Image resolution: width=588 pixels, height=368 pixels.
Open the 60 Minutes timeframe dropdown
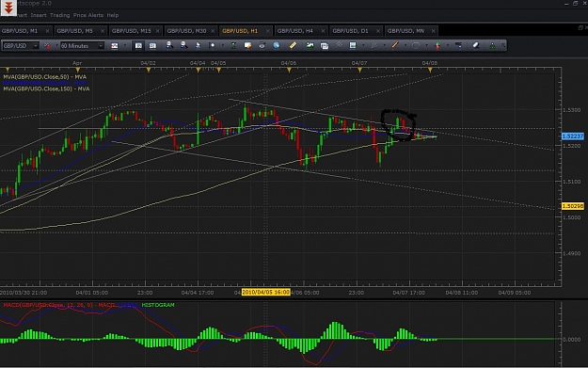tap(101, 46)
